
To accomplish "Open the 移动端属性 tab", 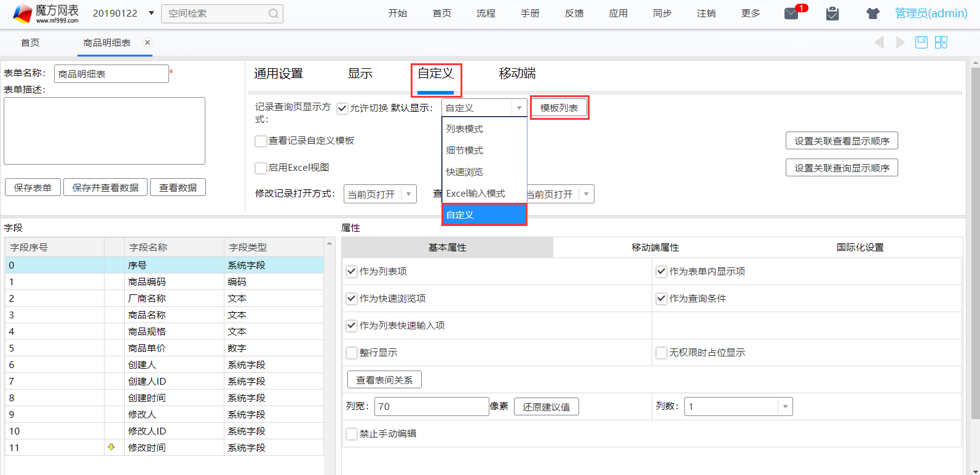I will tap(655, 248).
